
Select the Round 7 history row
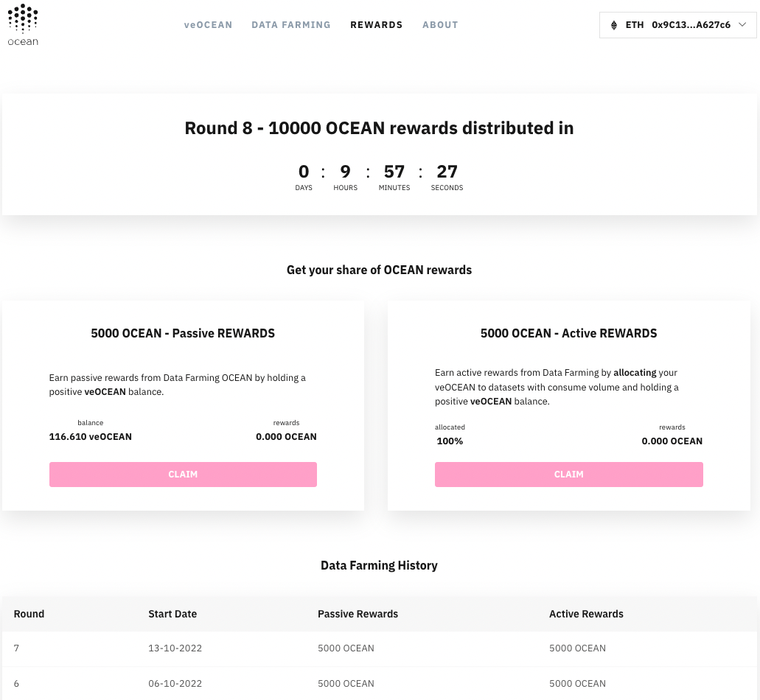coord(380,648)
